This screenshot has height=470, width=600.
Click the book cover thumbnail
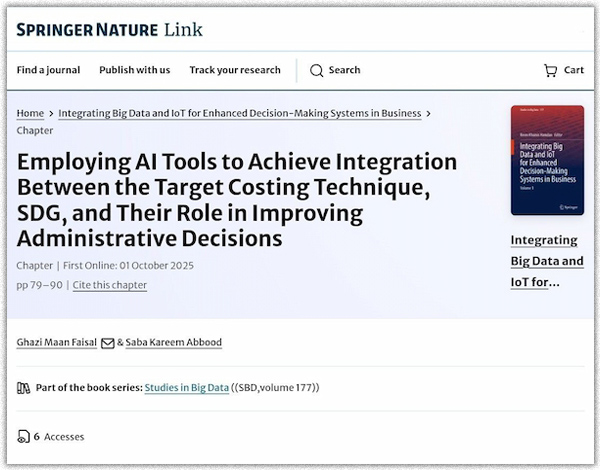coord(547,160)
